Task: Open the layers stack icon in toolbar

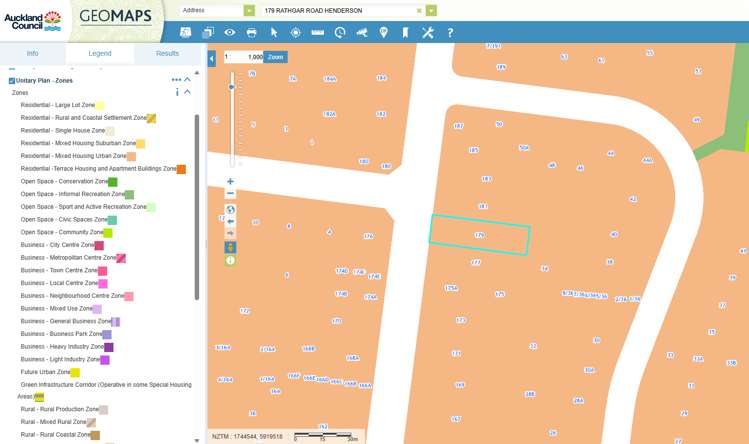Action: click(x=208, y=32)
